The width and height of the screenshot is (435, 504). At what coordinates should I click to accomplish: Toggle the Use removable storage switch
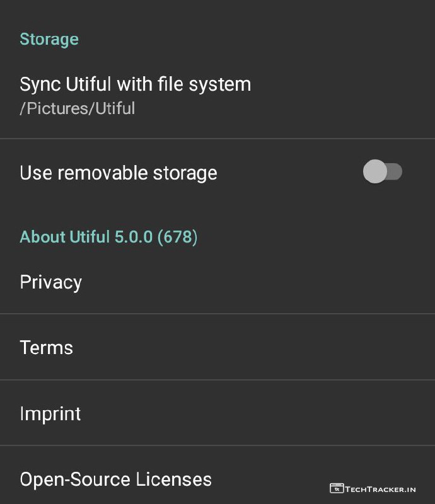pyautogui.click(x=382, y=172)
